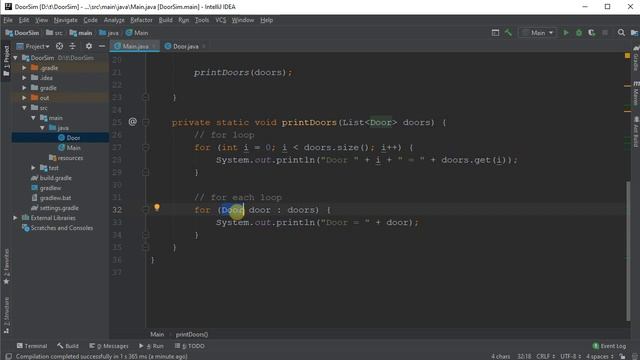Open the Build tool window button

[x=68, y=346]
